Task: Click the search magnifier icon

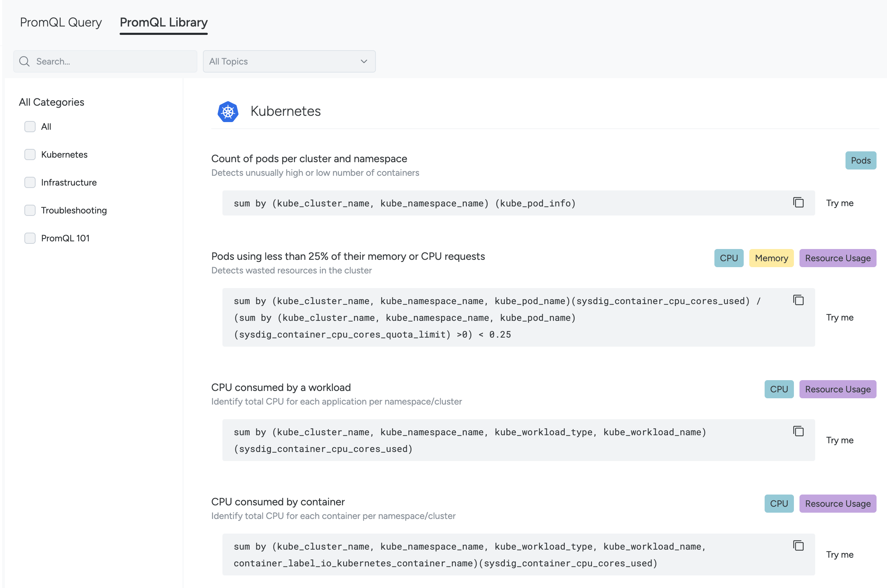Action: [x=24, y=61]
